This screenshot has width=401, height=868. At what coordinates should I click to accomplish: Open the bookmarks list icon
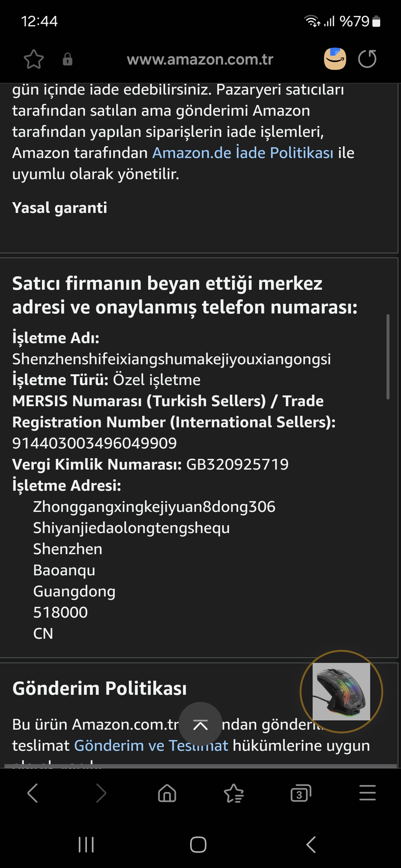[x=234, y=793]
